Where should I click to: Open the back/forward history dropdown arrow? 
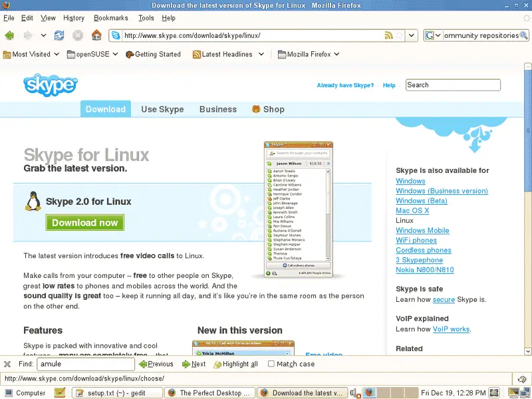pos(43,35)
